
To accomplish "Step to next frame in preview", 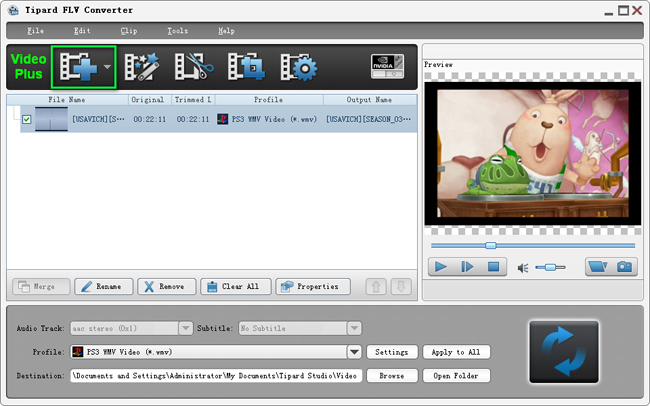I will (467, 267).
